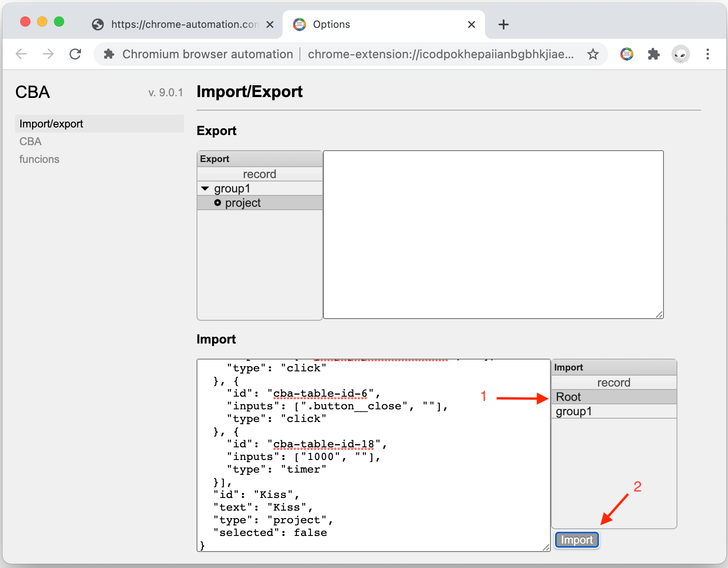Click the extension puzzle icon in address bar

(109, 54)
